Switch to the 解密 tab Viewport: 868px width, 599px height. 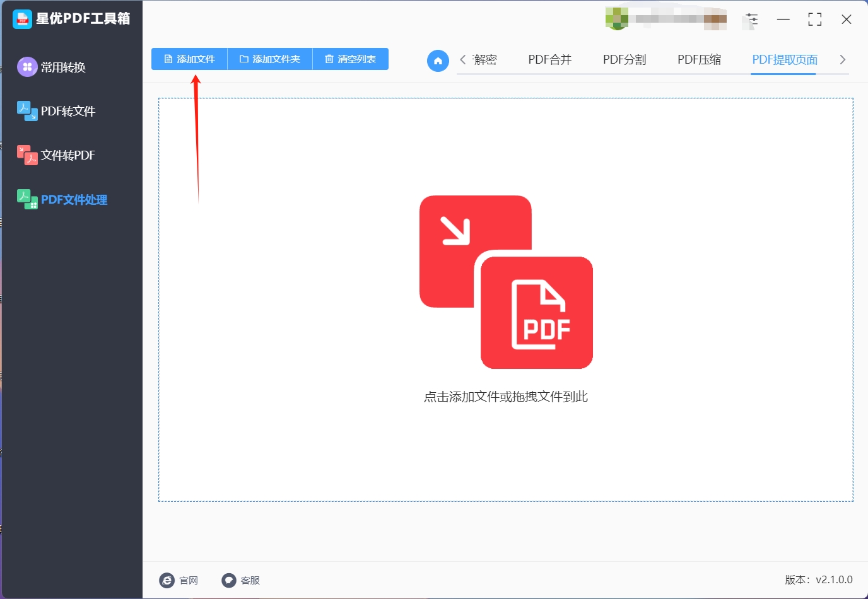pos(484,60)
